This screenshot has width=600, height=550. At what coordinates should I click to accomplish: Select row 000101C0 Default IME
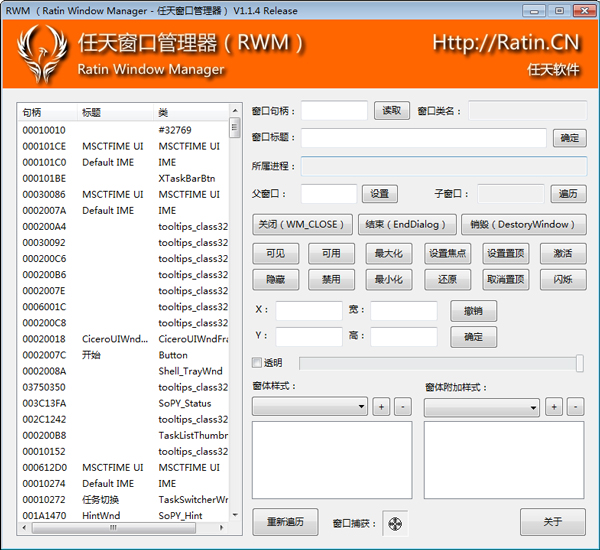click(123, 162)
